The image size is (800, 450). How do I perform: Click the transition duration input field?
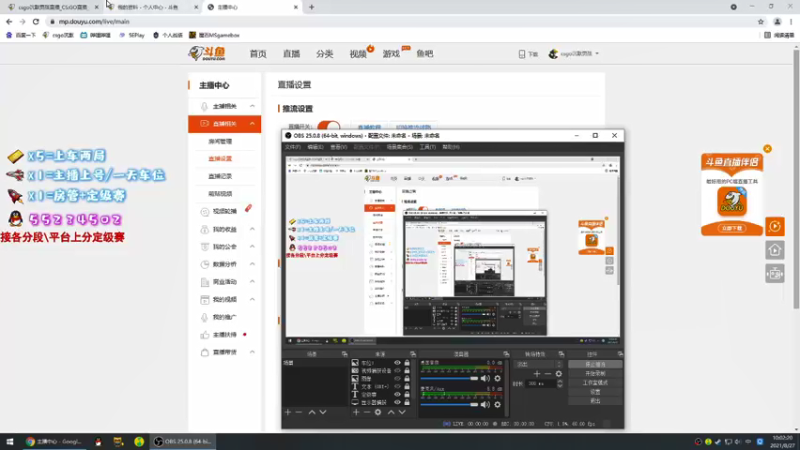(540, 384)
